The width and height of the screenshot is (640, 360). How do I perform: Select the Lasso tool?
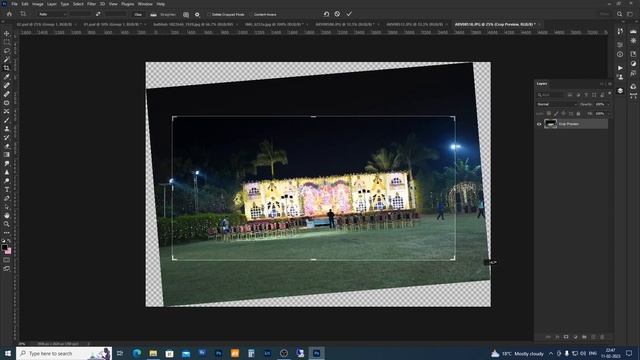7,51
